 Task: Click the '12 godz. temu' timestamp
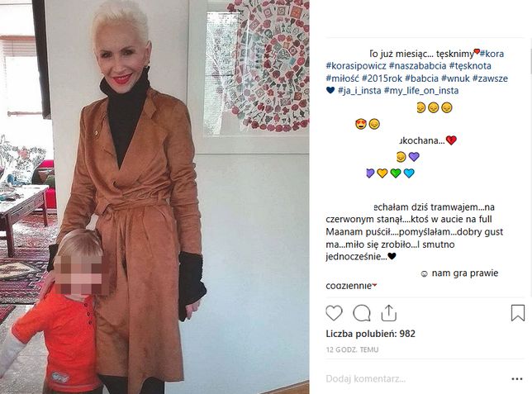pyautogui.click(x=352, y=349)
